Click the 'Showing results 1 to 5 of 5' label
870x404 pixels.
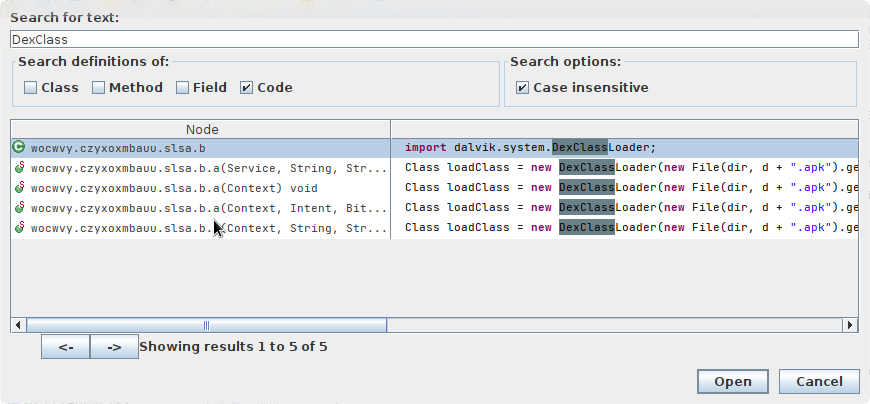(233, 347)
